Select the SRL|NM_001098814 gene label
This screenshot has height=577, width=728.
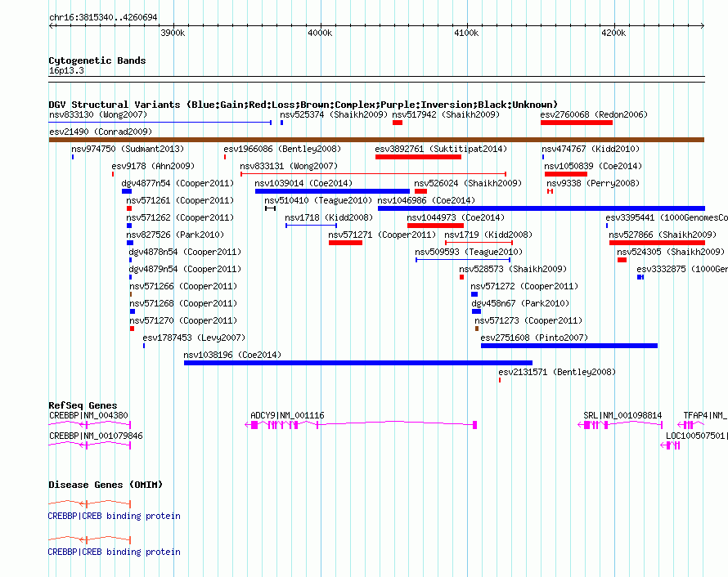click(622, 415)
